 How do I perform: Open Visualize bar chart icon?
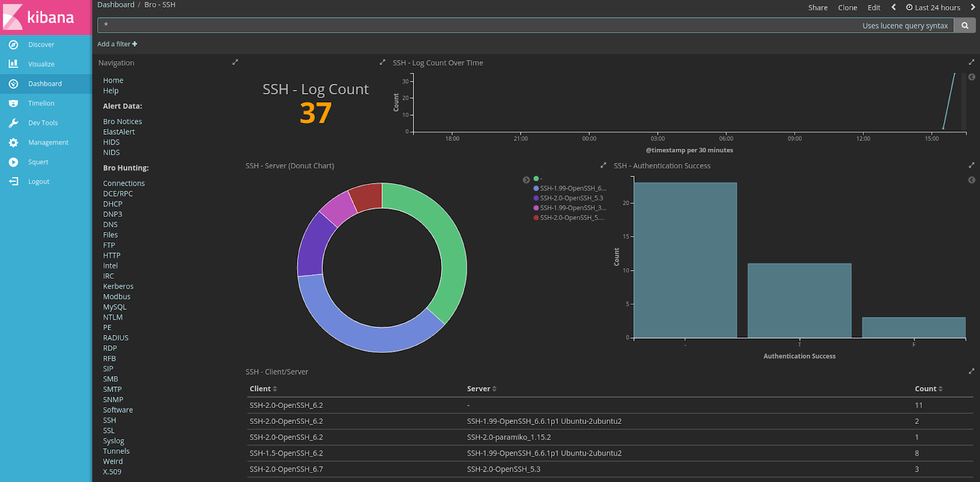tap(13, 64)
